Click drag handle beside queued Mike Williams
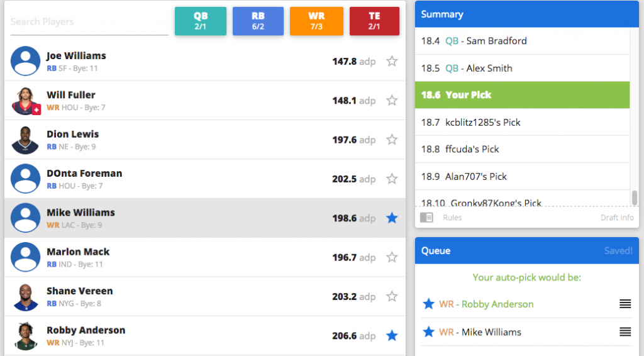The image size is (644, 356). (625, 332)
